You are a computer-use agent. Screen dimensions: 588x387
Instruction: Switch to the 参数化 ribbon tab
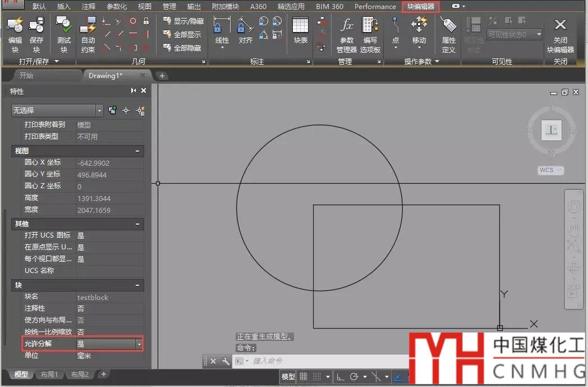[117, 7]
